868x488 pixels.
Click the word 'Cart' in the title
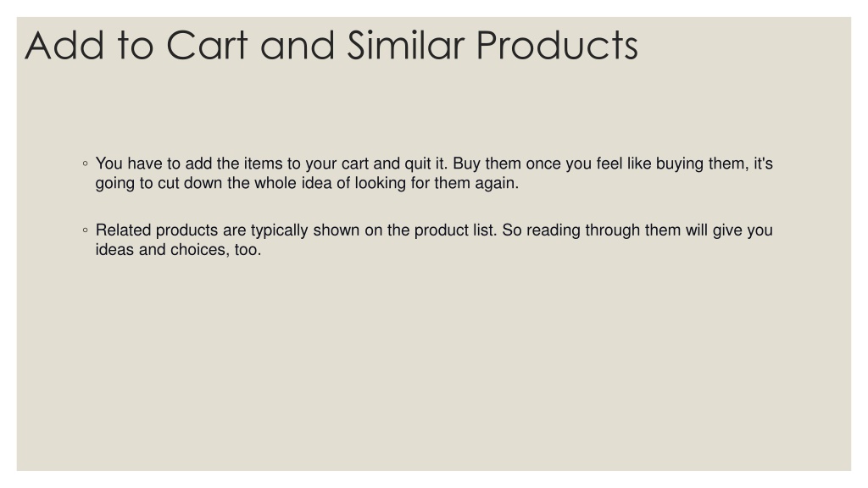pos(207,46)
